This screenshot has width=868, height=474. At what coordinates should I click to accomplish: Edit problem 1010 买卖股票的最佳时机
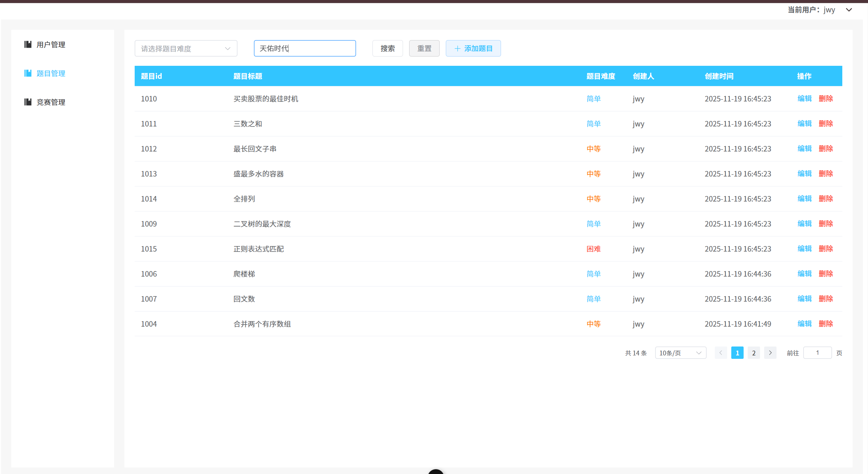click(804, 99)
